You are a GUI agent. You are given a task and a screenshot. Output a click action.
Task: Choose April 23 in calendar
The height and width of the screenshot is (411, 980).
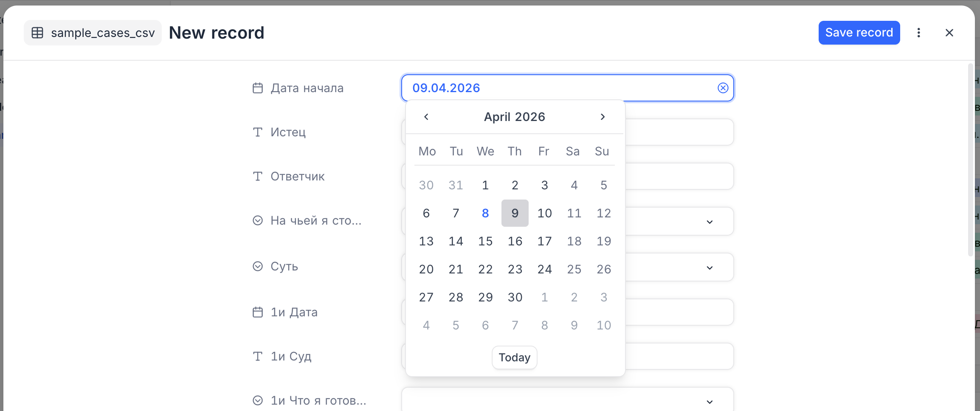(x=515, y=269)
